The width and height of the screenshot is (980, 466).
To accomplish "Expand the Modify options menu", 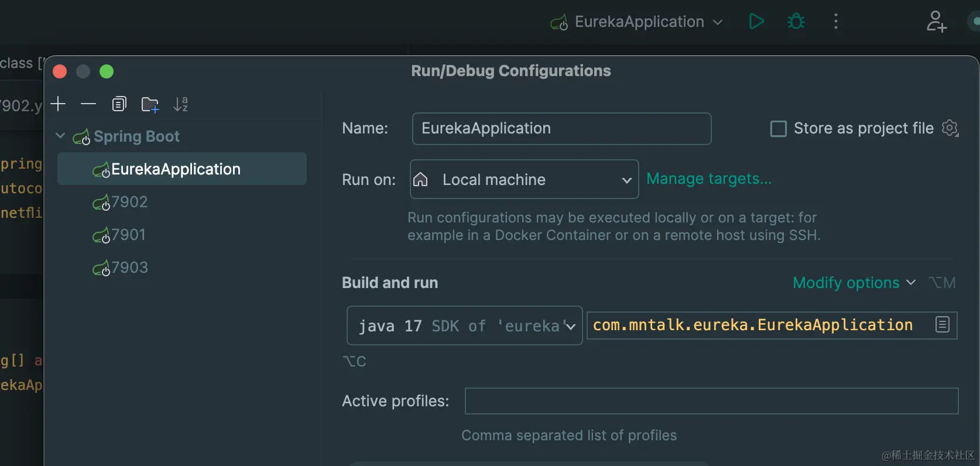I will pyautogui.click(x=854, y=283).
